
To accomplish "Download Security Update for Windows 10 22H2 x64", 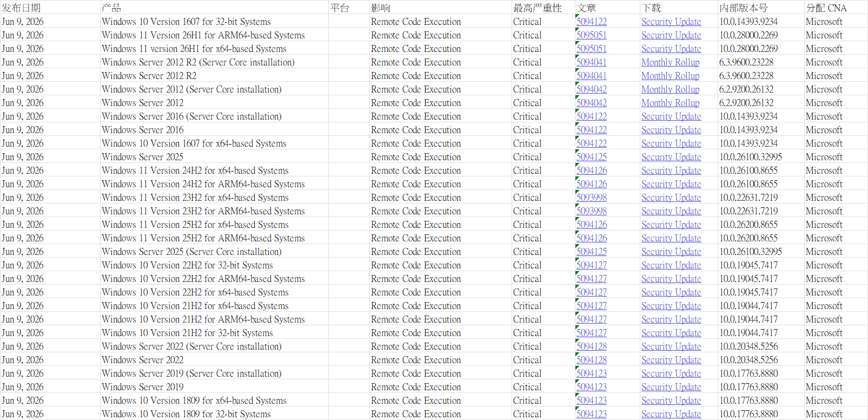I will [671, 292].
